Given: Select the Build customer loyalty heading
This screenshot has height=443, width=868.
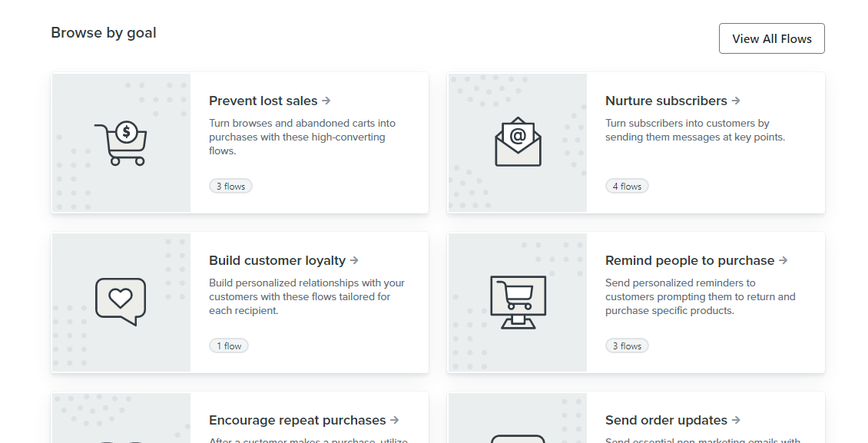Looking at the screenshot, I should (277, 260).
